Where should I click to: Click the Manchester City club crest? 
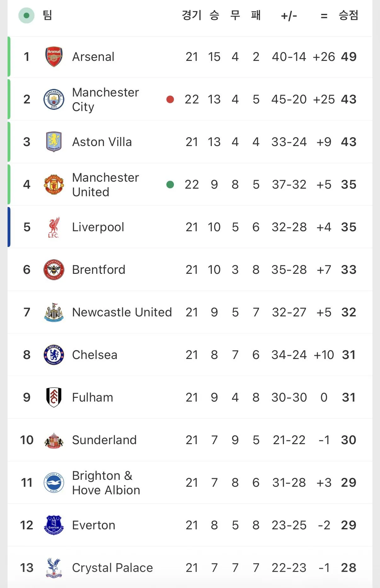[54, 99]
